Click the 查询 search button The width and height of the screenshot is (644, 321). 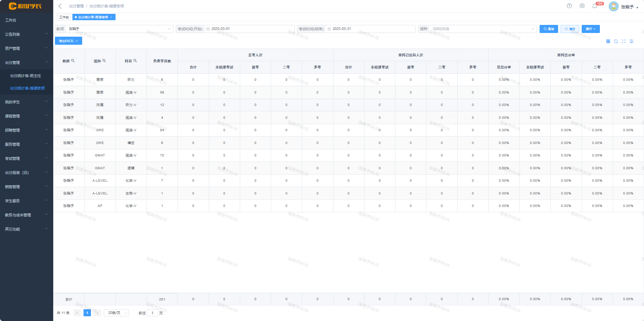549,29
